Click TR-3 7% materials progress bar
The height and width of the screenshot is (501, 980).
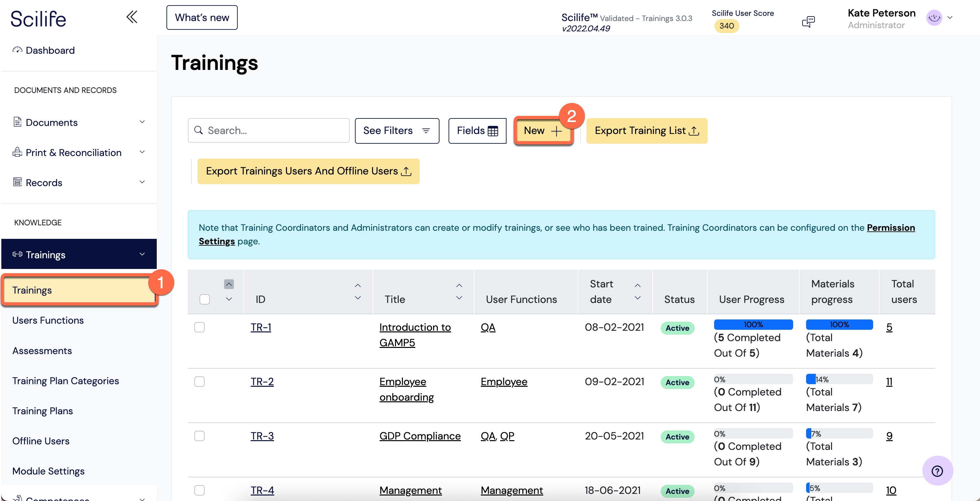point(839,433)
